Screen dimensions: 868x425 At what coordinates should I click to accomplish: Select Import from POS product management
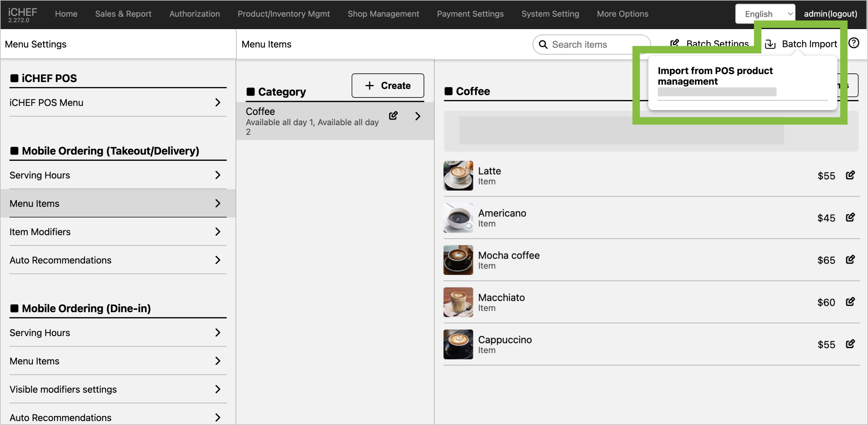[715, 76]
